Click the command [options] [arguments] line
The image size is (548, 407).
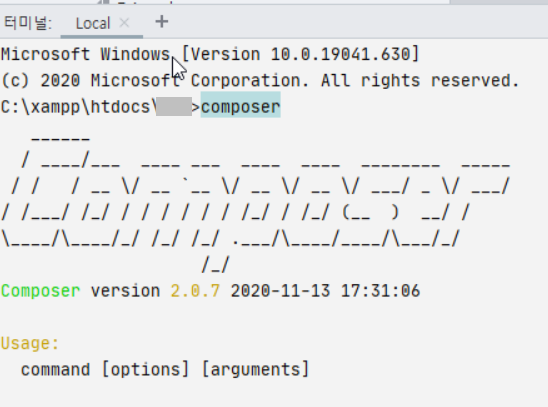pos(165,369)
